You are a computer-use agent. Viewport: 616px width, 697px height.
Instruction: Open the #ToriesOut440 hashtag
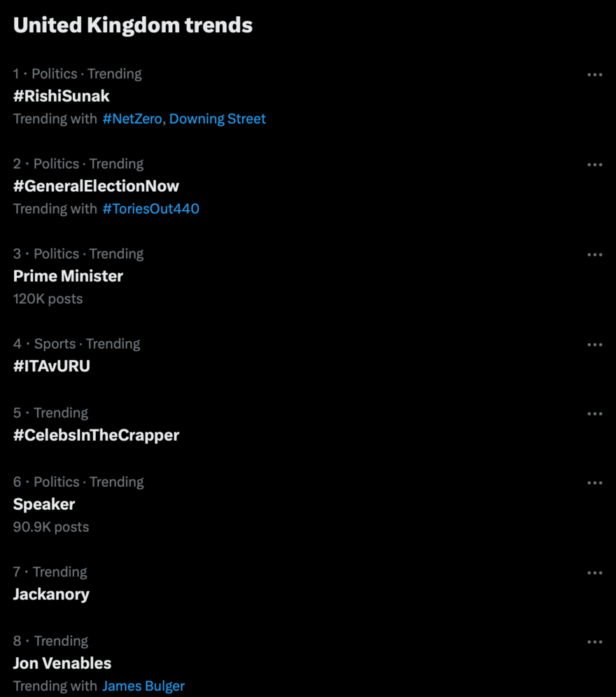pyautogui.click(x=151, y=209)
